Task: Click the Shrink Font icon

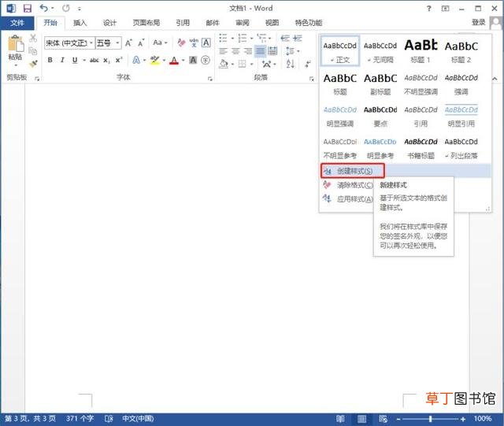Action: (141, 43)
